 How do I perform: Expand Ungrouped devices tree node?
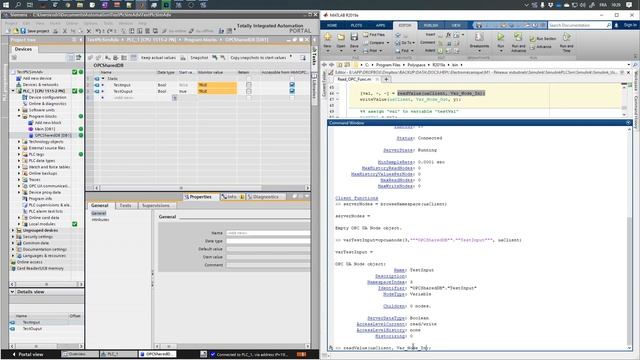(x=13, y=230)
